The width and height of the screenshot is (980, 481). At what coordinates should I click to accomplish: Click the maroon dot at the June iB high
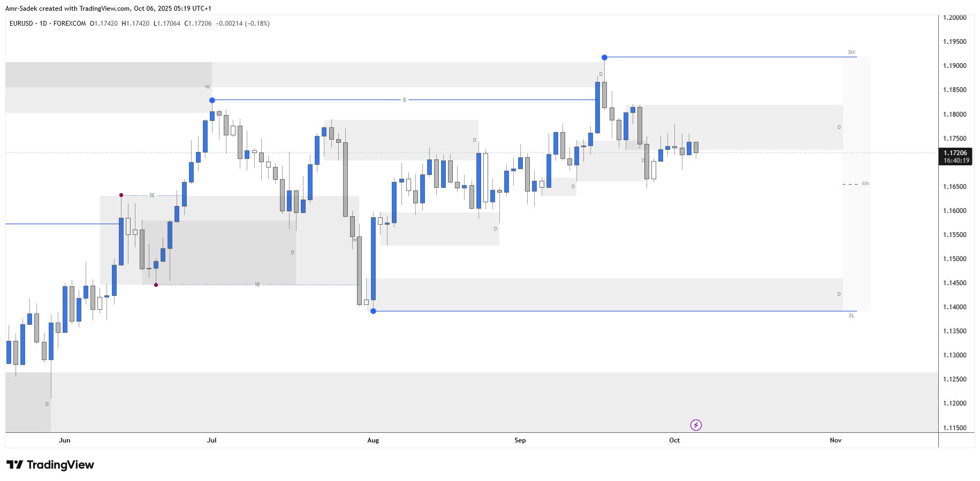(x=121, y=195)
